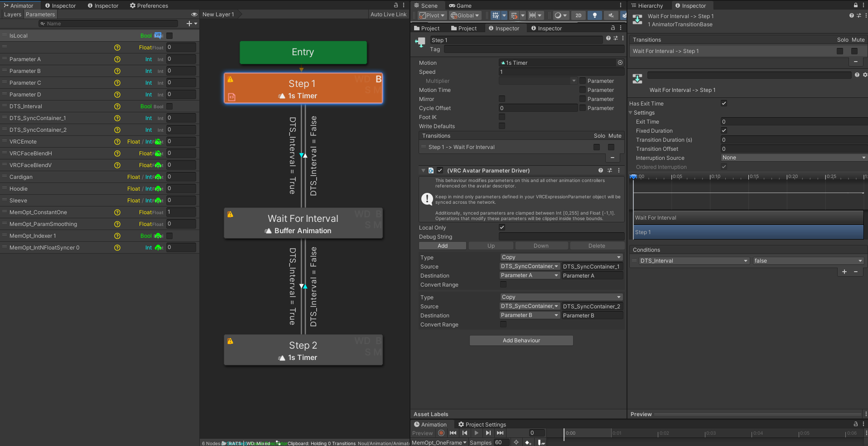The image size is (868, 446).
Task: Open VRC Avatar Parameter Driver help
Action: 601,170
